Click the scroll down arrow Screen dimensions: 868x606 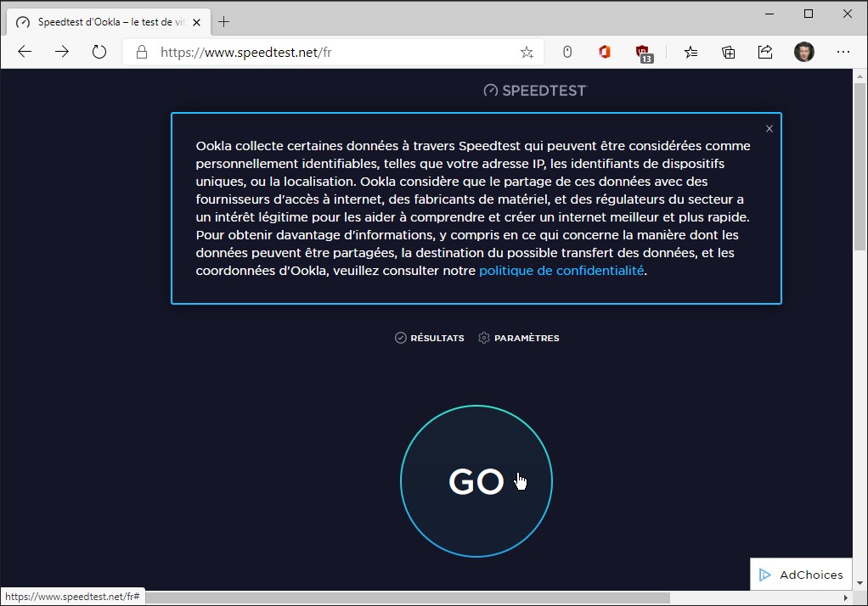coord(860,583)
